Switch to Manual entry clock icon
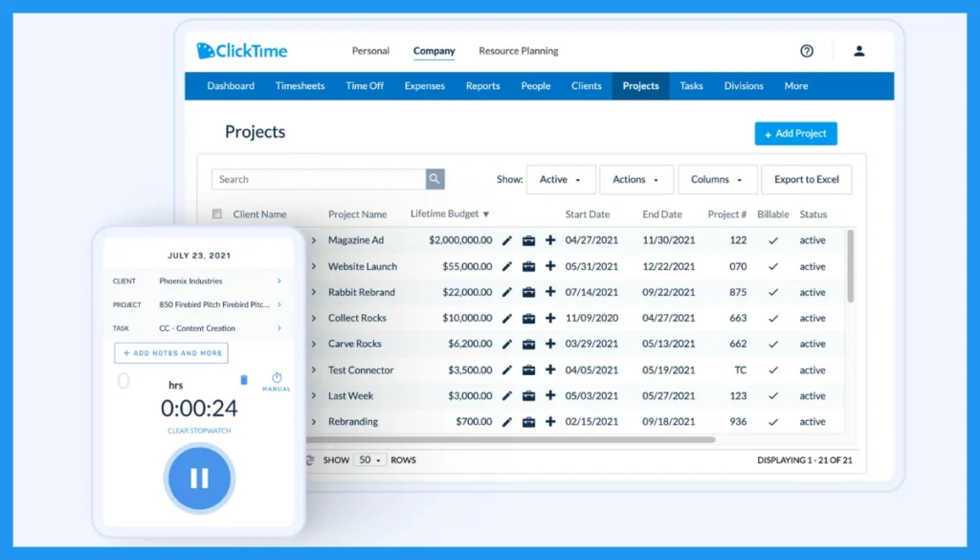 (x=277, y=381)
